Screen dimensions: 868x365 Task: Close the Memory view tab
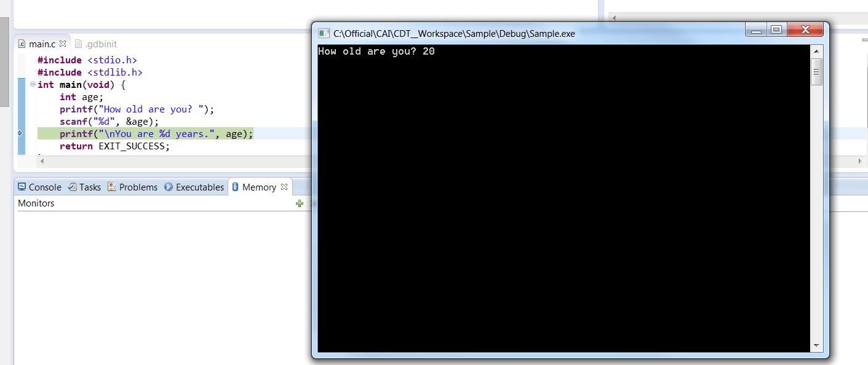pyautogui.click(x=284, y=187)
